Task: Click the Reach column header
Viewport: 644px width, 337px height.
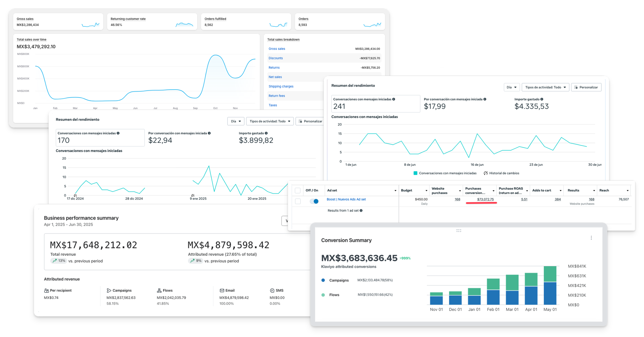Action: [604, 191]
